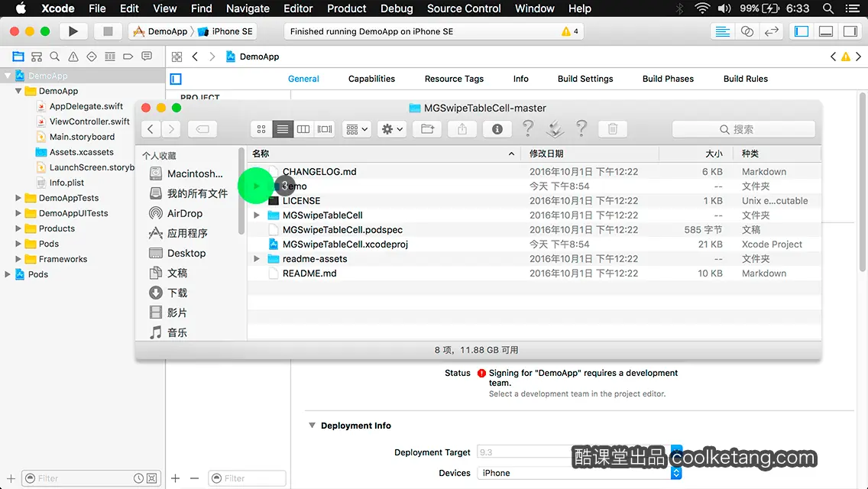868x489 pixels.
Task: Open the Find navigator magnifier icon
Action: click(x=55, y=57)
